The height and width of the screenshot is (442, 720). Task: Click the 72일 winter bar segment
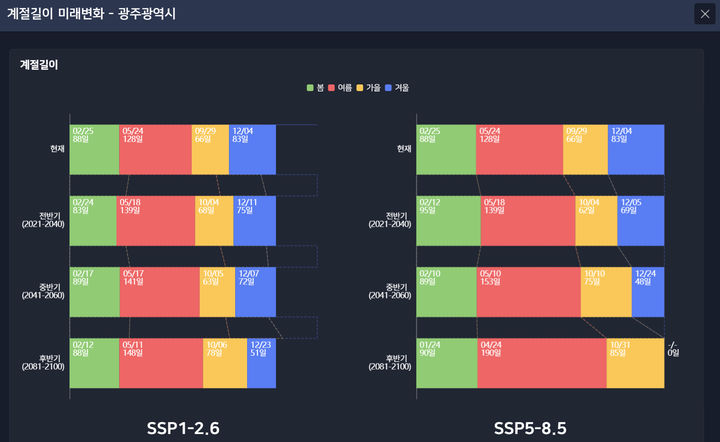point(255,292)
